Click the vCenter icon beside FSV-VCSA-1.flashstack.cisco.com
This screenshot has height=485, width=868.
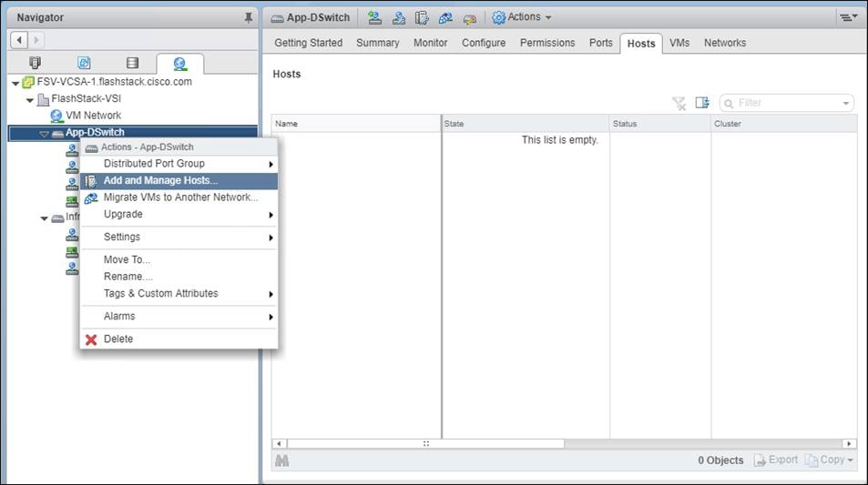(x=28, y=83)
